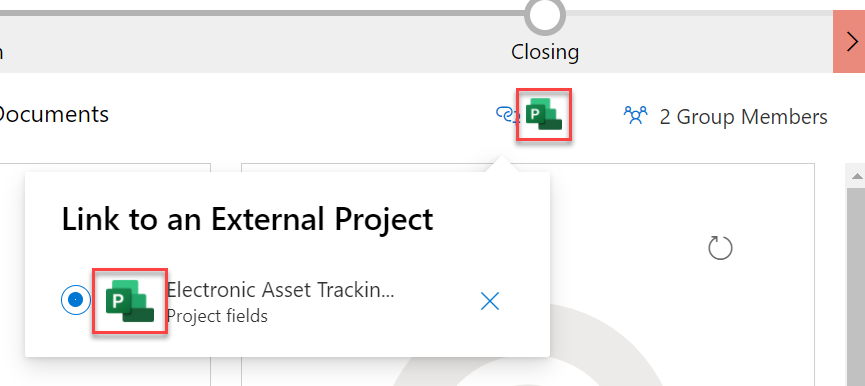
Task: Click the circular refresh icon
Action: click(720, 248)
